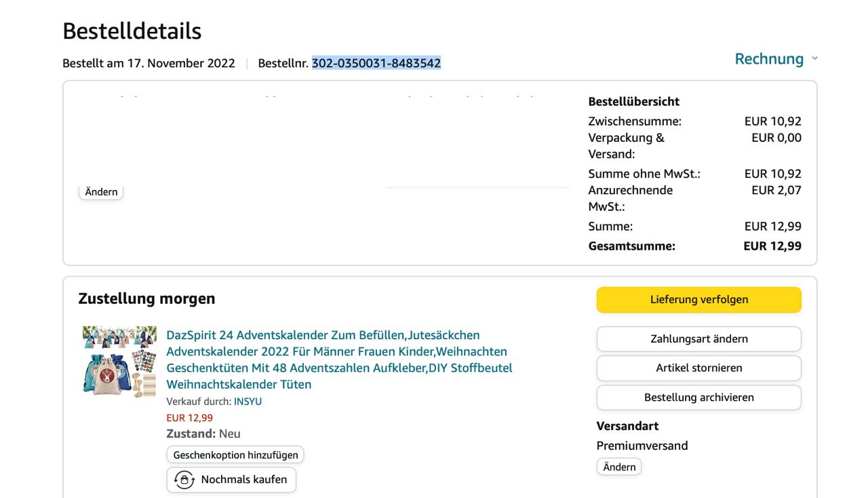This screenshot has height=498, width=868.
Task: Click the Zustellung morgen heading
Action: click(x=146, y=299)
